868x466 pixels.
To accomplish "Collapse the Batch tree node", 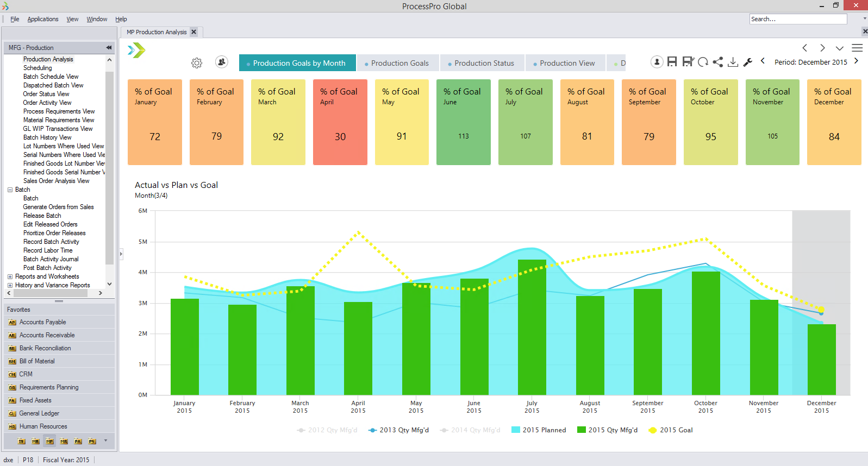I will click(10, 190).
